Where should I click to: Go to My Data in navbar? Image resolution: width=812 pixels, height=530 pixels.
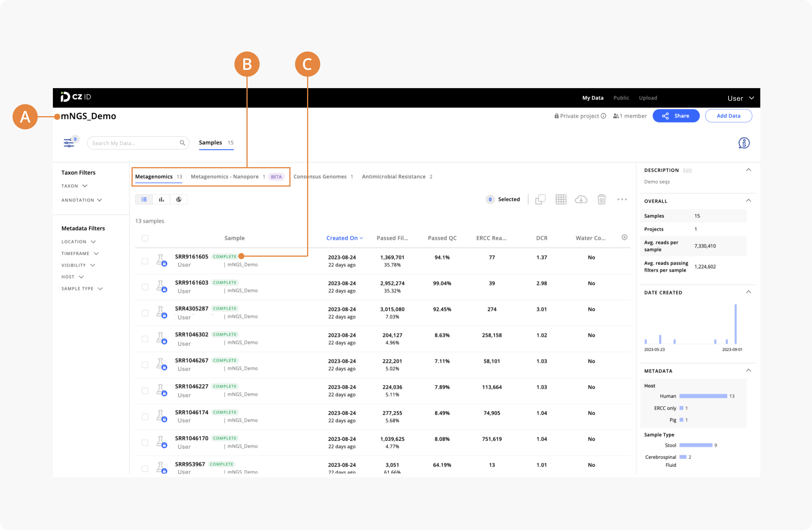click(x=593, y=98)
